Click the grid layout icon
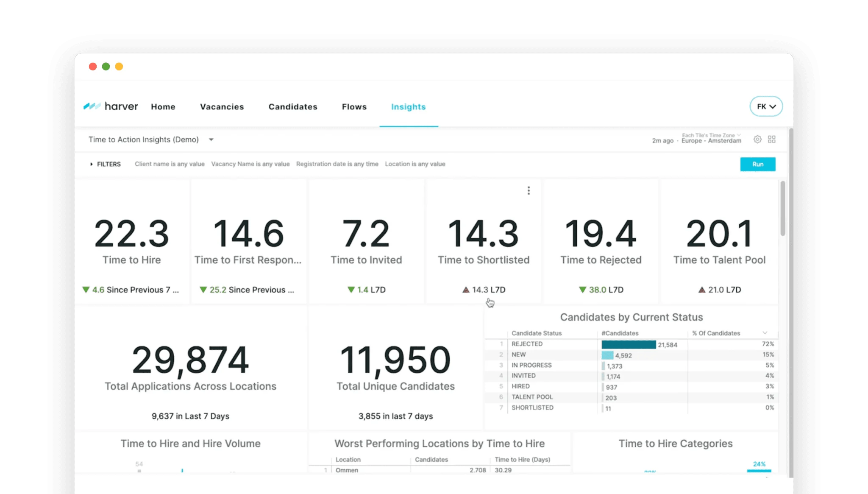868x494 pixels. pyautogui.click(x=772, y=140)
